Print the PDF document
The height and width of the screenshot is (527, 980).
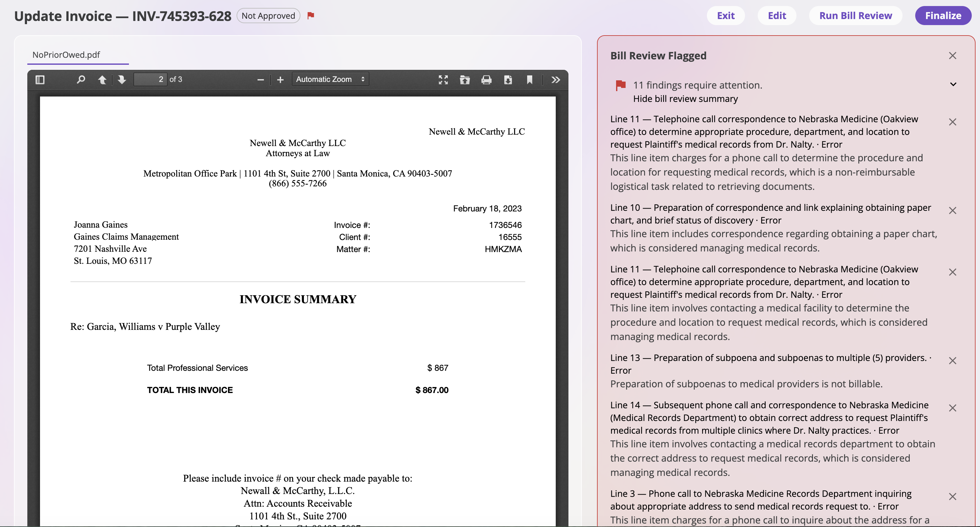[x=486, y=79]
